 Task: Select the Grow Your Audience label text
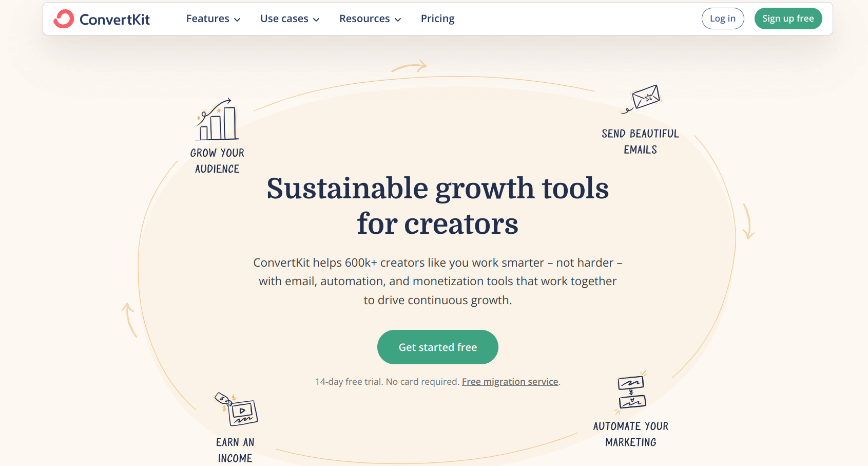coord(217,160)
